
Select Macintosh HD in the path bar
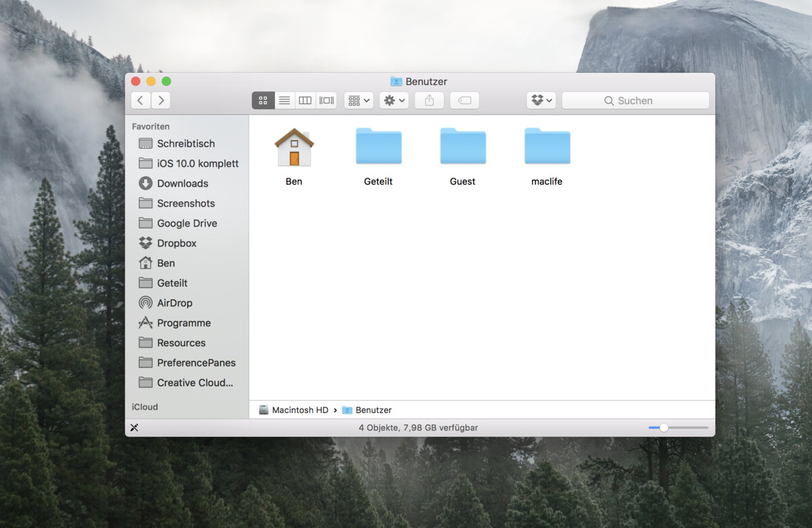pyautogui.click(x=298, y=410)
